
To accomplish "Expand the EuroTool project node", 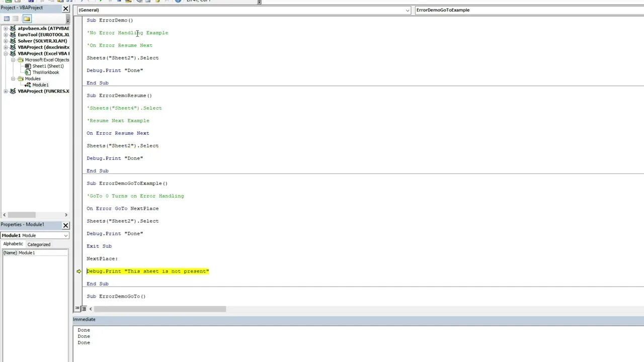I will (6, 35).
